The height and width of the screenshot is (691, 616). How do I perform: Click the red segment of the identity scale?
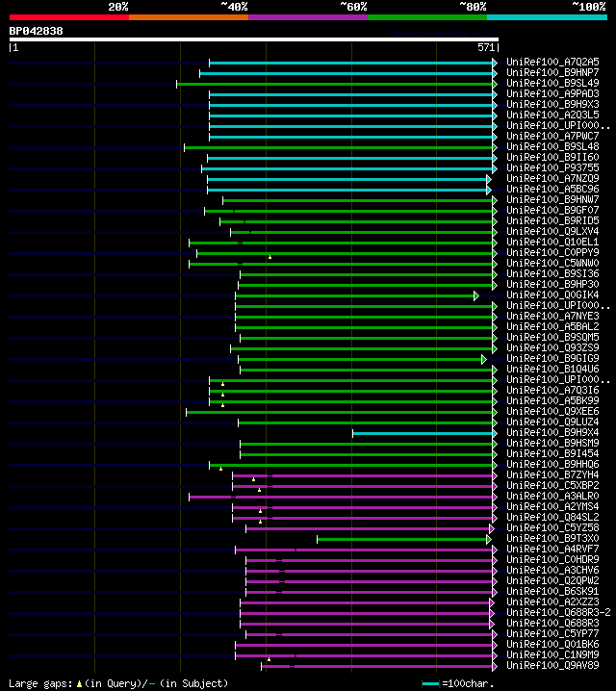pos(69,17)
